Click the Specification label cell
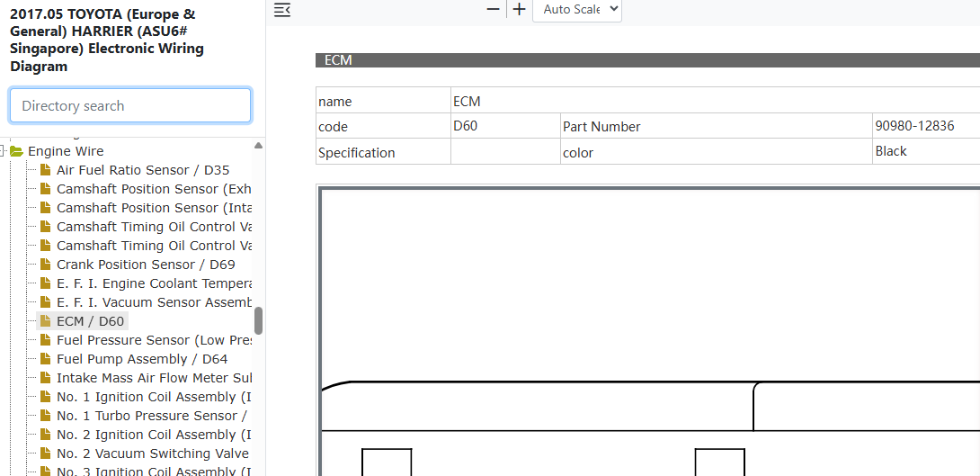This screenshot has width=980, height=476. coord(383,152)
